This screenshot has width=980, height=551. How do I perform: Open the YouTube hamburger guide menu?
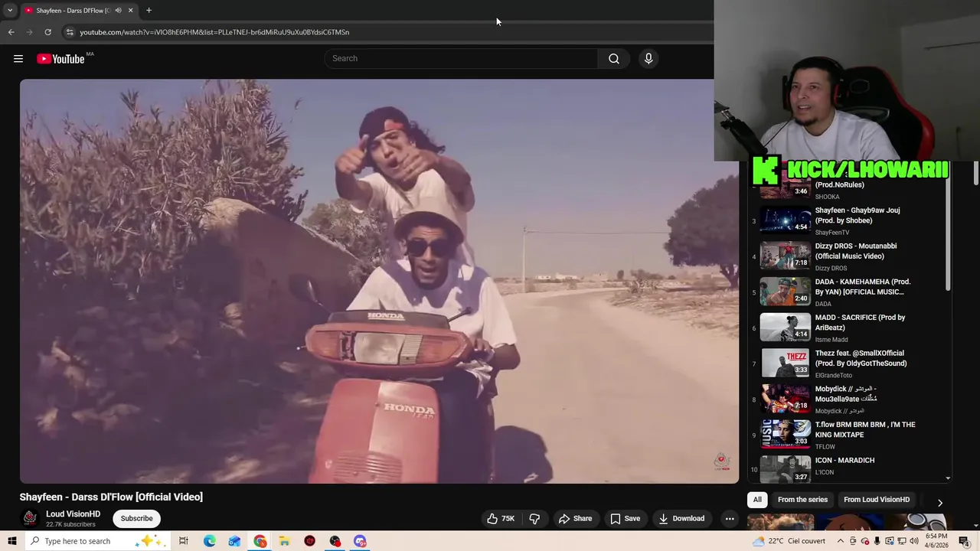pyautogui.click(x=18, y=59)
